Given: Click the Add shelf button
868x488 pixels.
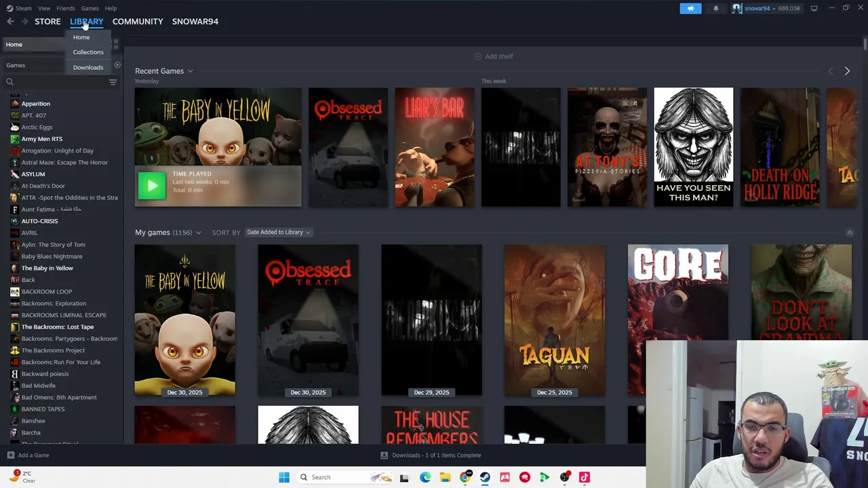Looking at the screenshot, I should coord(494,56).
